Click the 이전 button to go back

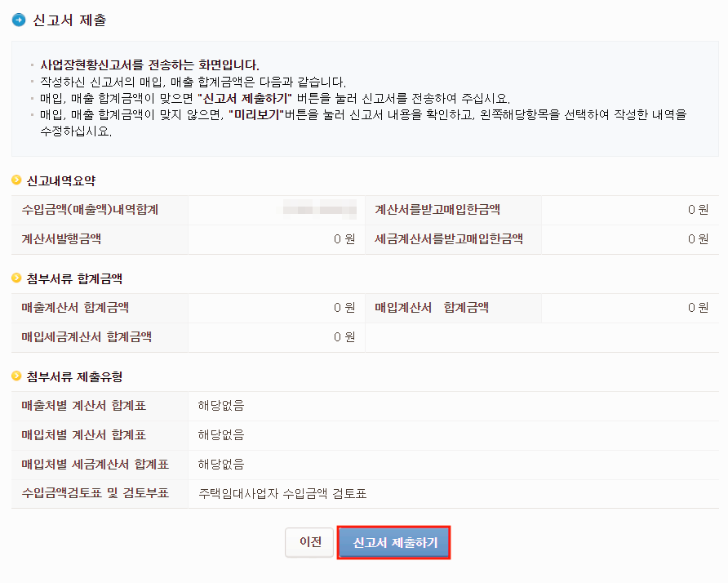pyautogui.click(x=309, y=542)
